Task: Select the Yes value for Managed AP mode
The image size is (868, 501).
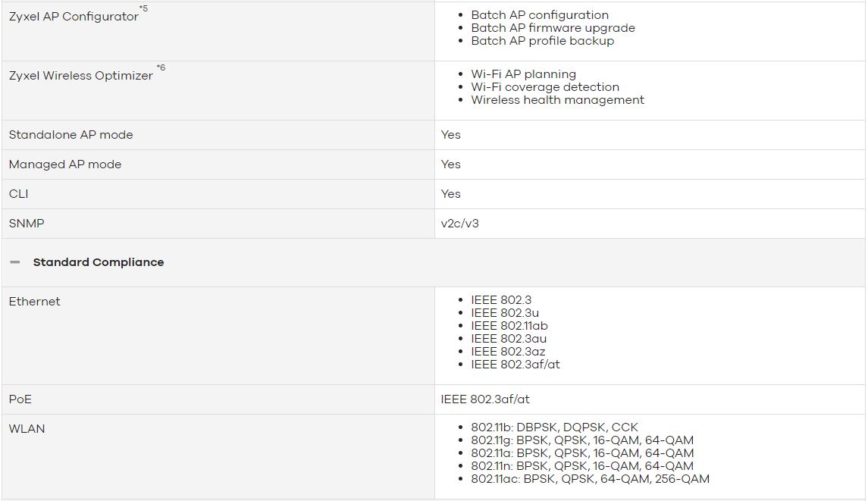Action: (x=450, y=164)
